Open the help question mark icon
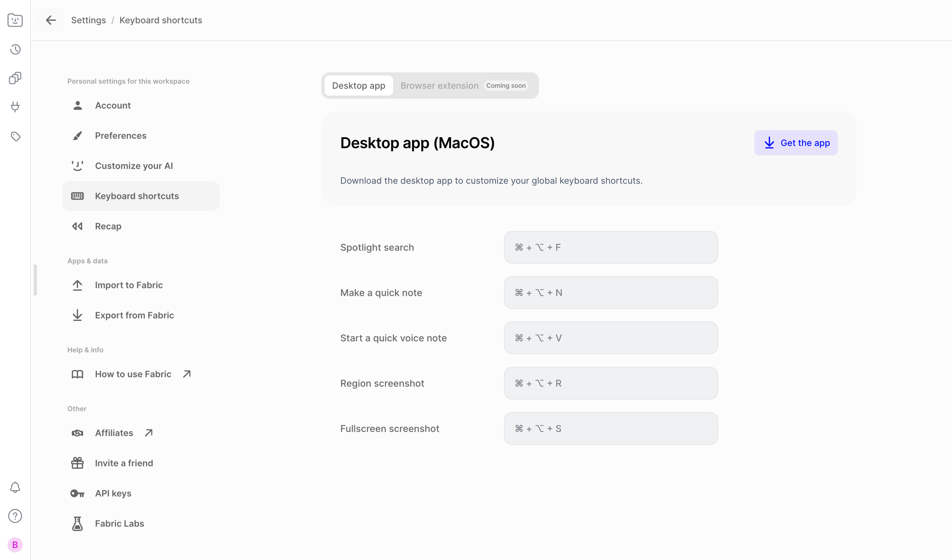Screen dimensions: 952x560 (x=15, y=516)
